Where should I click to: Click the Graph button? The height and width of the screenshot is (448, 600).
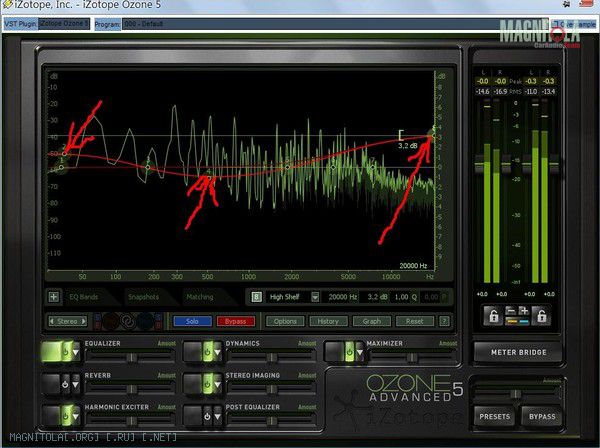[372, 321]
